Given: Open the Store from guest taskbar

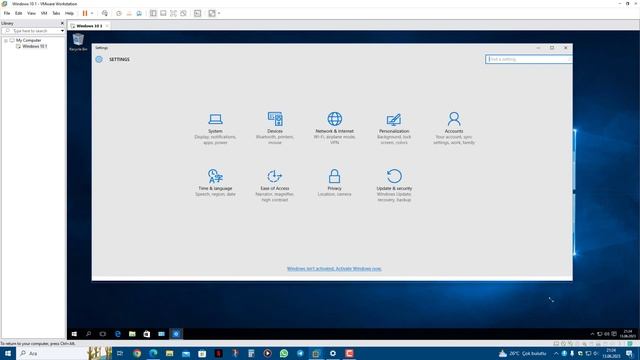Looking at the screenshot, I should click(x=147, y=334).
